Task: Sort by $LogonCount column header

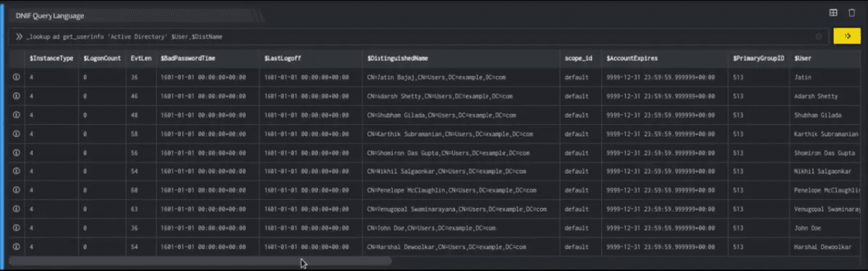Action: [101, 58]
